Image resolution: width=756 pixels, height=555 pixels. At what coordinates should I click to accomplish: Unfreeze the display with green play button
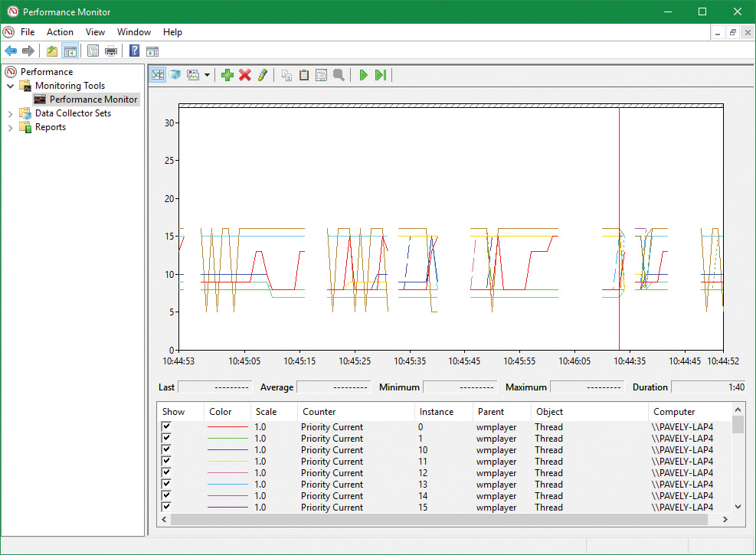point(363,75)
